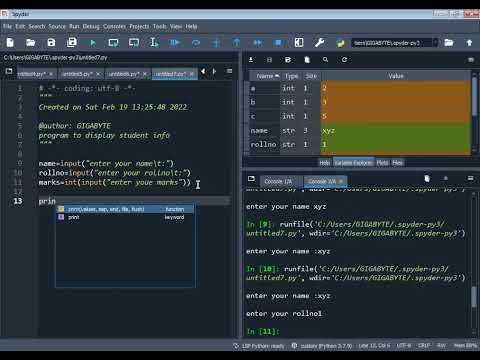Viewport: 480px width, 360px height.
Task: Open the File menu
Action: pos(8,26)
